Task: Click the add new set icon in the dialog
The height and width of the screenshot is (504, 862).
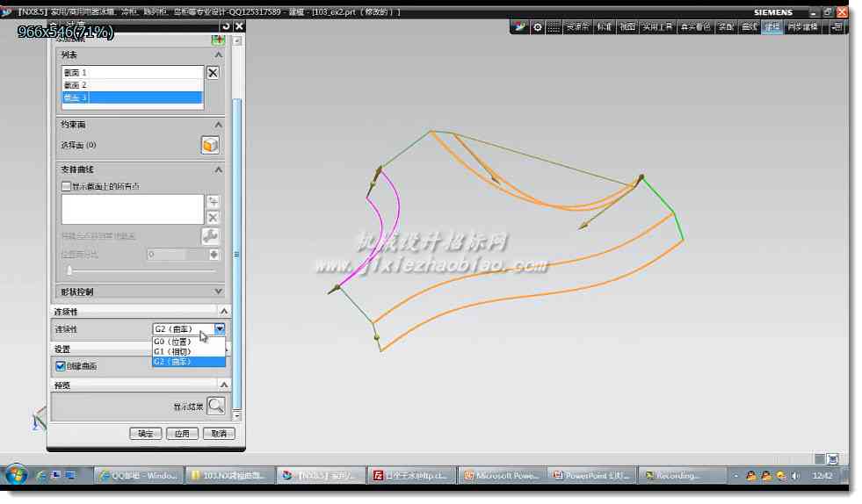Action: coord(218,40)
